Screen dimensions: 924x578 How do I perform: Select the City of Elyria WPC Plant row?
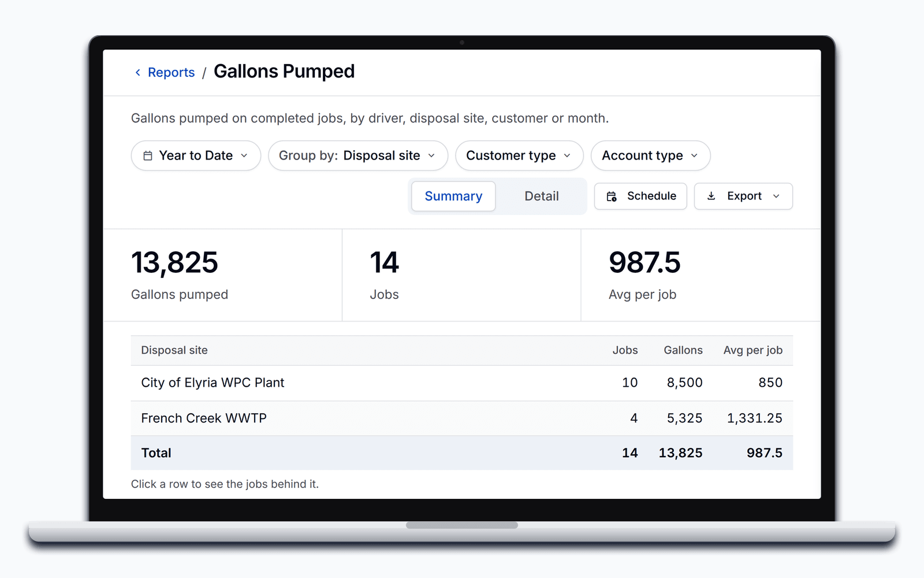[x=462, y=383]
